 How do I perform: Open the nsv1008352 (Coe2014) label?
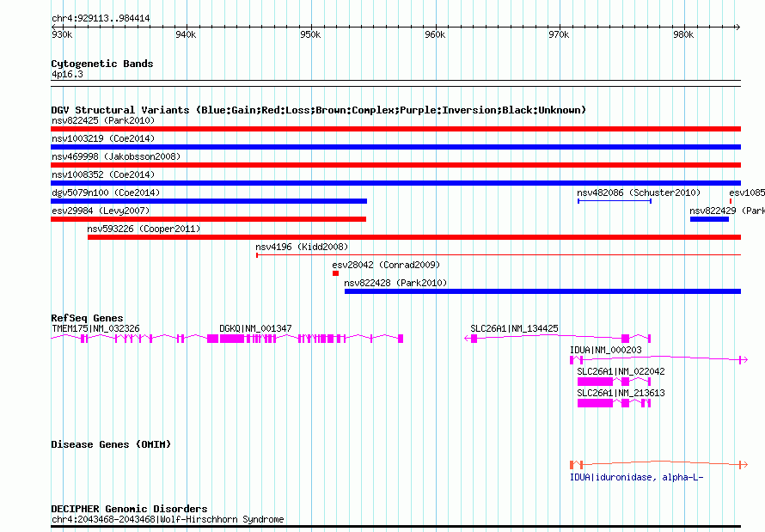tap(103, 174)
